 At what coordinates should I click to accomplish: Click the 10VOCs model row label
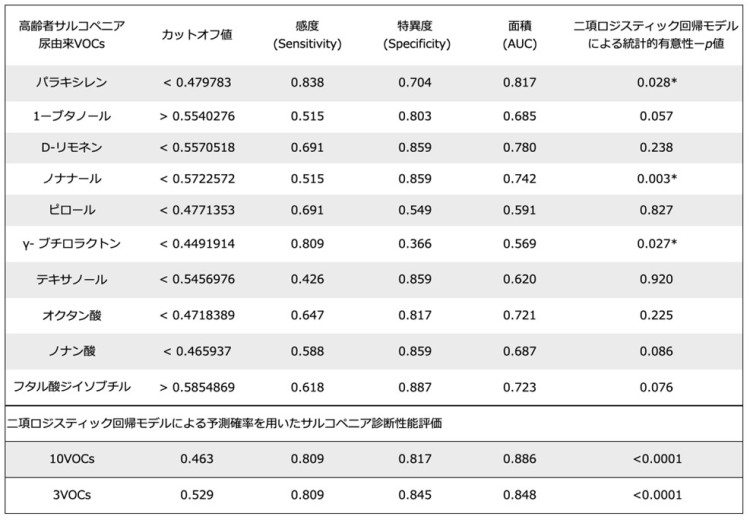pos(72,459)
